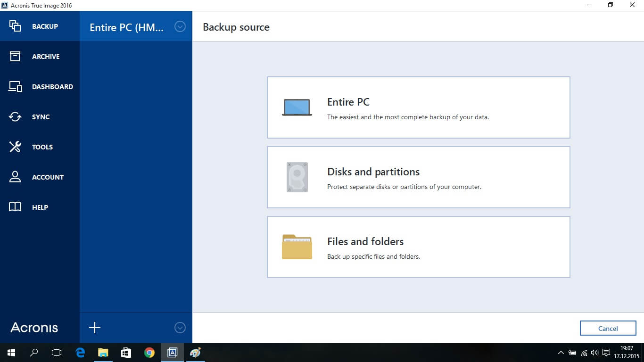Open the Archive section icon
Viewport: 644px width, 362px height.
pos(15,57)
